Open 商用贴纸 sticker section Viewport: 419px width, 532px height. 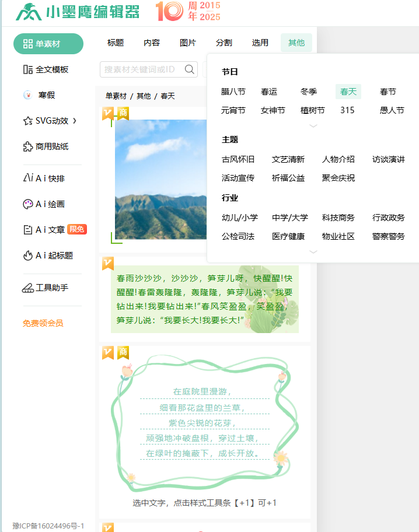46,146
